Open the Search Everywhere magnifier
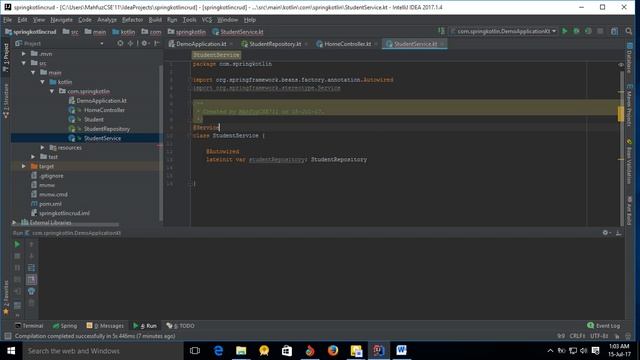The width and height of the screenshot is (640, 360). coord(629,31)
